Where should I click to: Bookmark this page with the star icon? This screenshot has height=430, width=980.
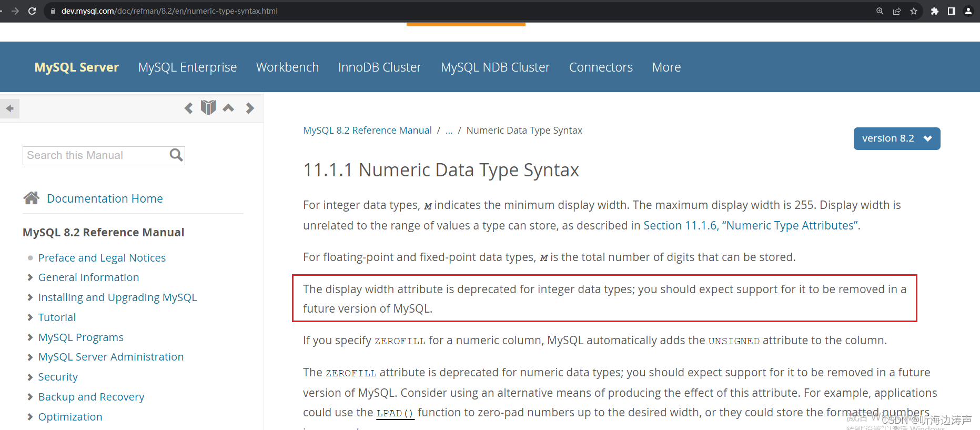pos(914,11)
